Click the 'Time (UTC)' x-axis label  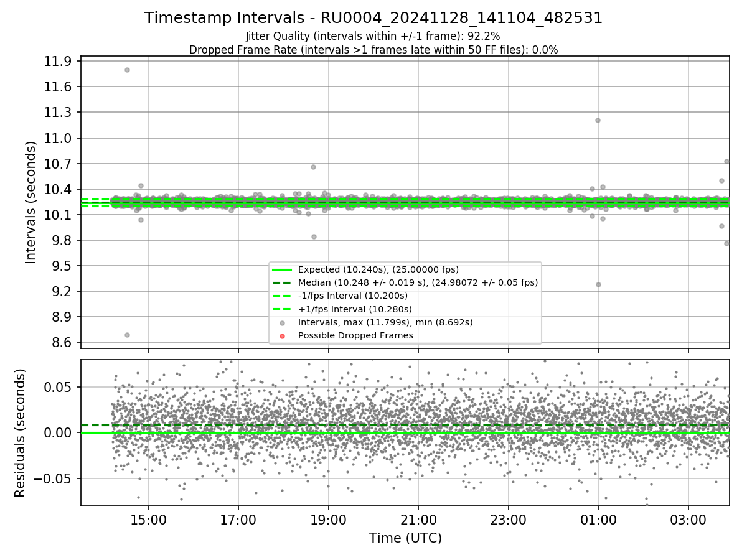405,538
